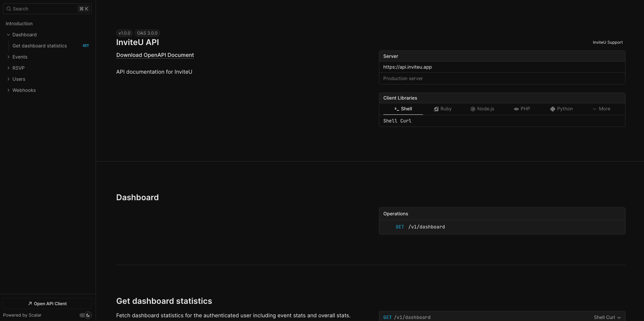
Task: Select the PHP client library icon
Action: click(516, 109)
